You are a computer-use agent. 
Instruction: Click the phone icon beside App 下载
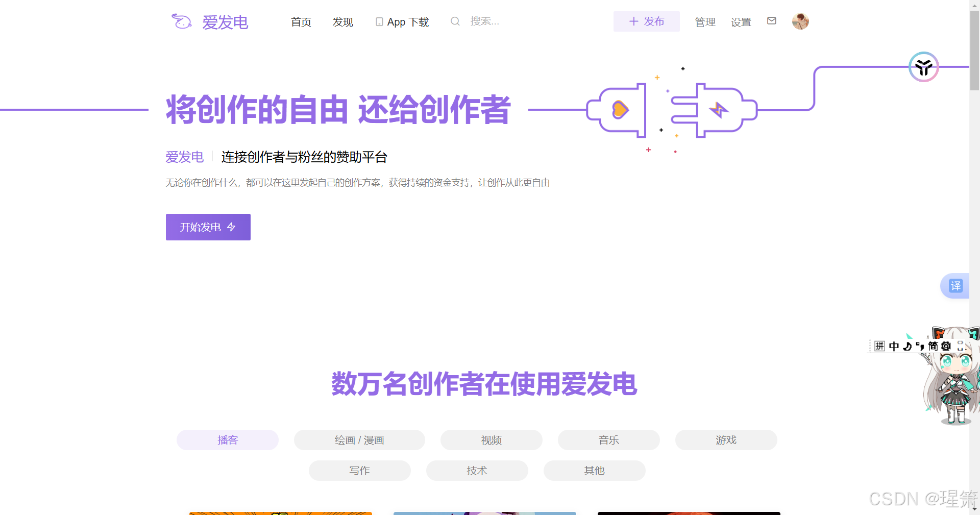[379, 22]
